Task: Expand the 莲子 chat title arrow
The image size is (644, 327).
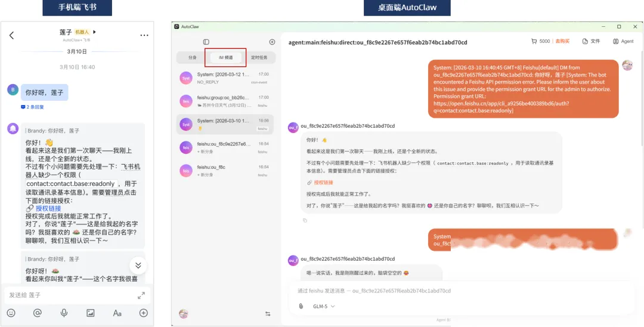Action: pos(94,32)
